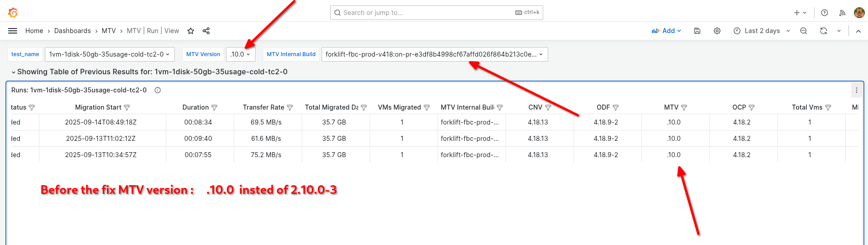Sort by Transfer Rate column header
This screenshot has width=868, height=245.
tap(263, 107)
